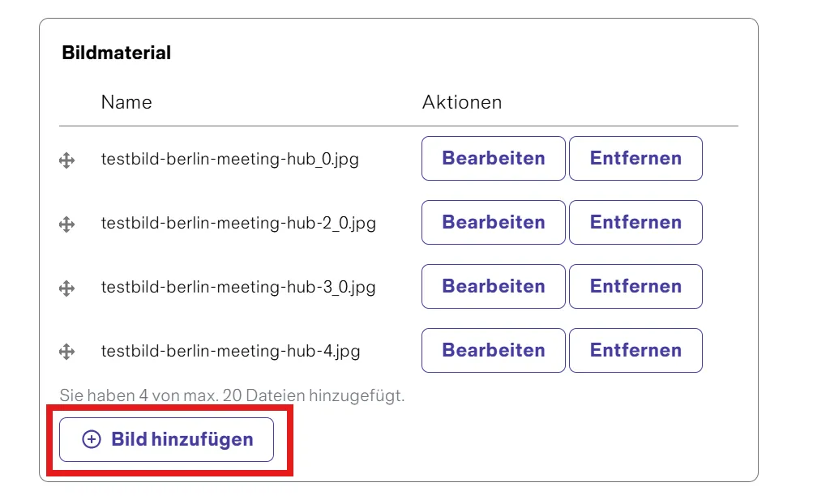Click the reorder icon beside testbild-berlin-meeting-hub-3_0.jpg

68,287
